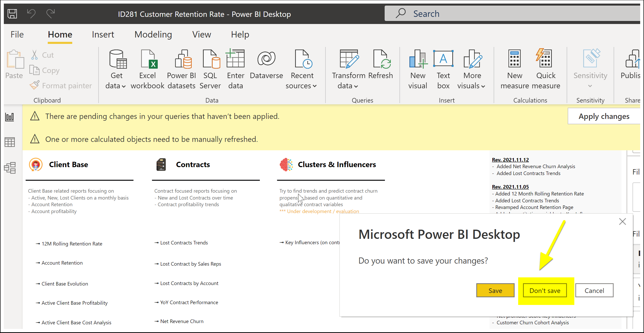Refresh the data
The height and width of the screenshot is (333, 644).
point(381,65)
